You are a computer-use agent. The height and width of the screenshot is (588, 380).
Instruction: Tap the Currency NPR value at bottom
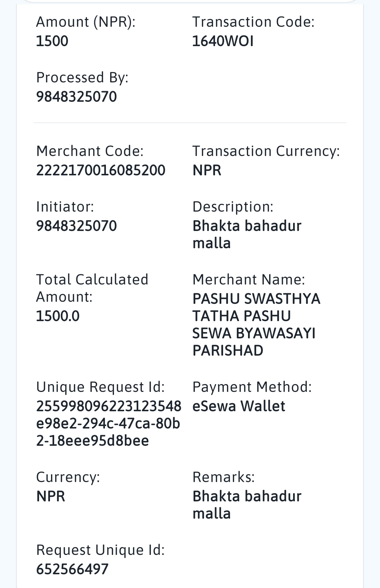coord(51,496)
